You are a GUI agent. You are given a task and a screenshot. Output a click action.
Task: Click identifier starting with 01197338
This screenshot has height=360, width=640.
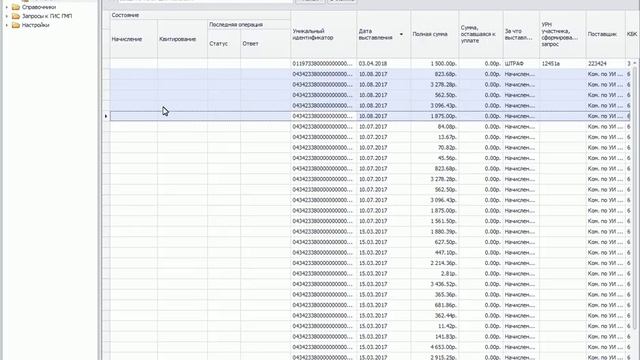(324, 64)
